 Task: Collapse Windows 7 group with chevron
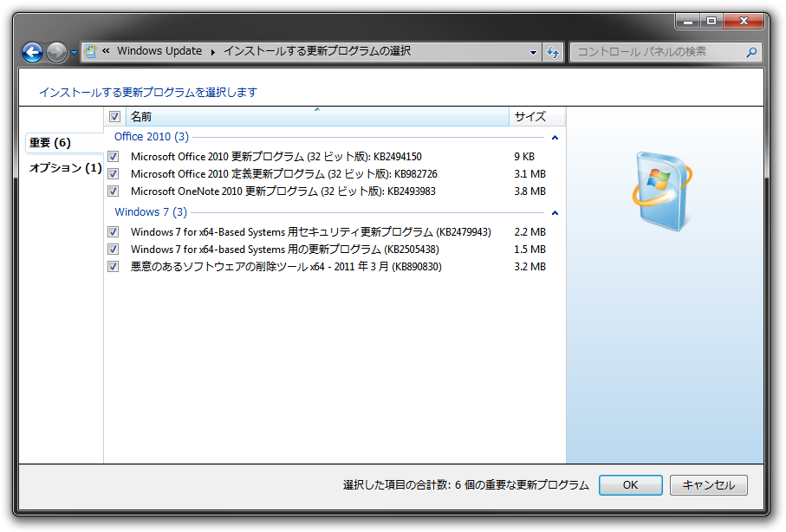click(555, 213)
